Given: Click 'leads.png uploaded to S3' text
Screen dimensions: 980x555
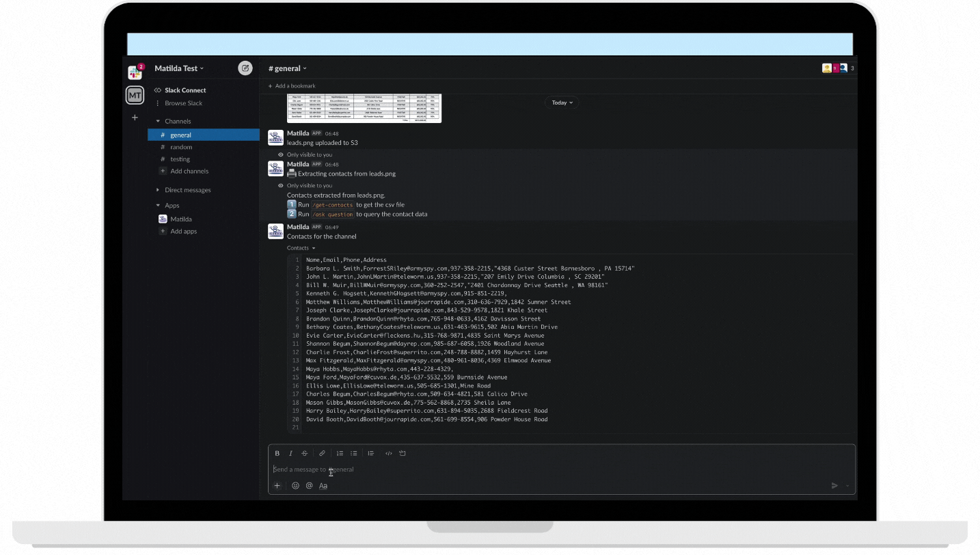Looking at the screenshot, I should tap(322, 143).
